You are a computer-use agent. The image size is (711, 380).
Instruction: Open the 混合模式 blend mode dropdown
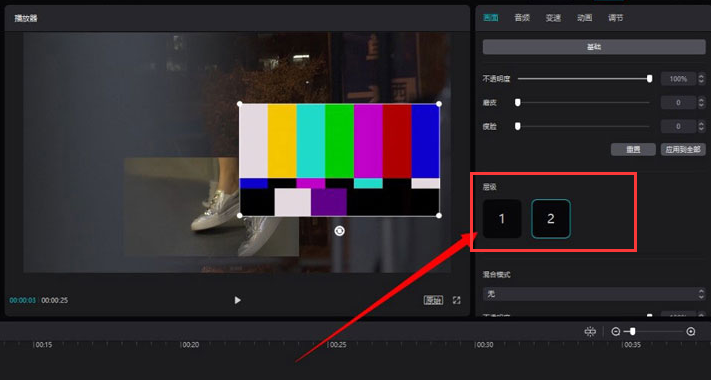click(594, 294)
